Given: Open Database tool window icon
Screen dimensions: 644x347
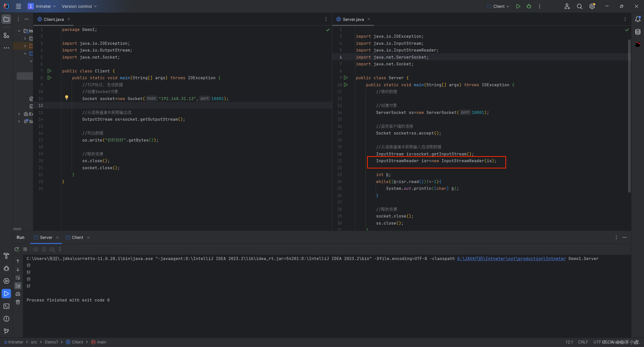Looking at the screenshot, I should (638, 32).
